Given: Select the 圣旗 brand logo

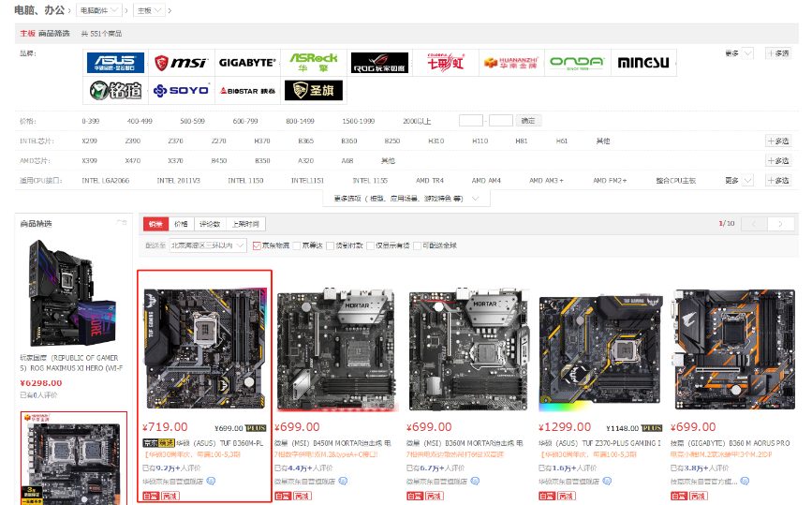Looking at the screenshot, I should click(314, 91).
